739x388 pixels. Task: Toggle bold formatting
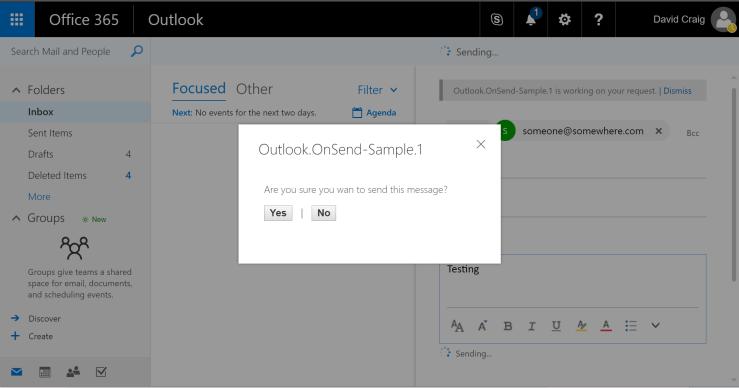(x=508, y=326)
